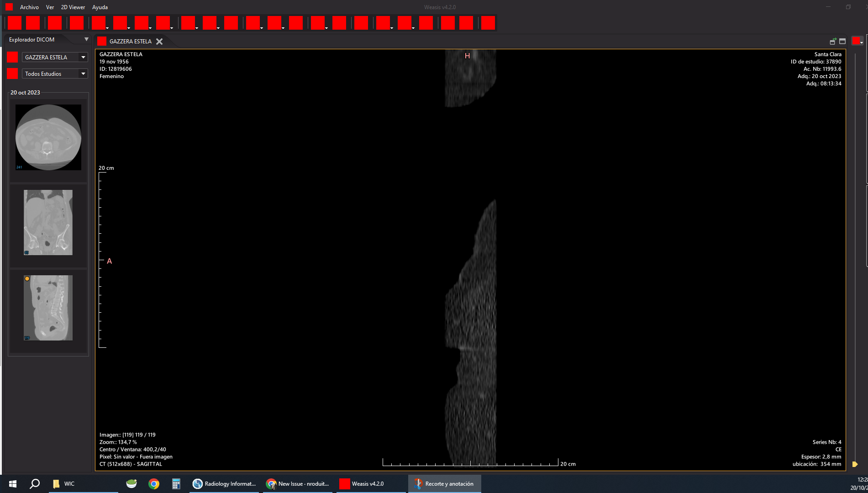
Task: Open Recorte y anotación from the taskbar
Action: 444,483
